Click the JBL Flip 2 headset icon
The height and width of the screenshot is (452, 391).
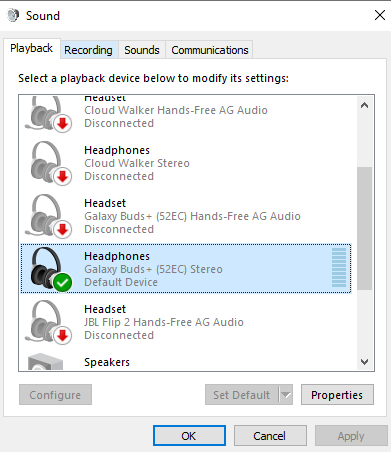tap(48, 322)
